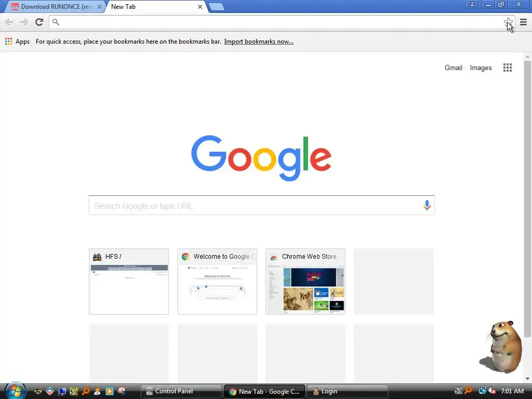Viewport: 532px width, 399px height.
Task: Go back with the back arrow
Action: click(x=9, y=22)
